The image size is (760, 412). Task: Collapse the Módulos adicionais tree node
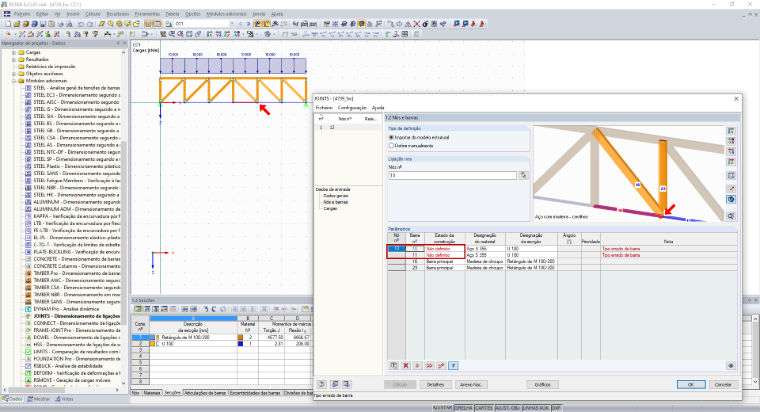click(x=14, y=81)
